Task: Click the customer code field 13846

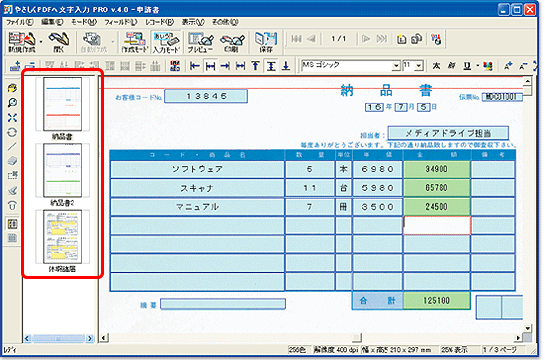Action: 206,96
